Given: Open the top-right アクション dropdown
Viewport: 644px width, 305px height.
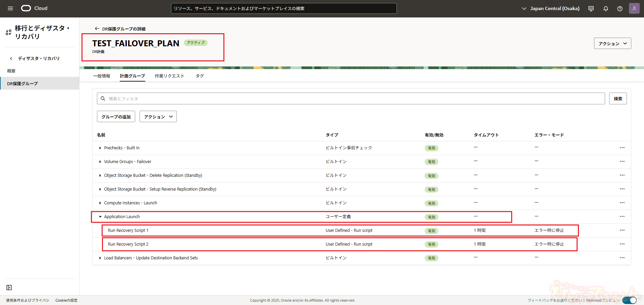Looking at the screenshot, I should (612, 44).
